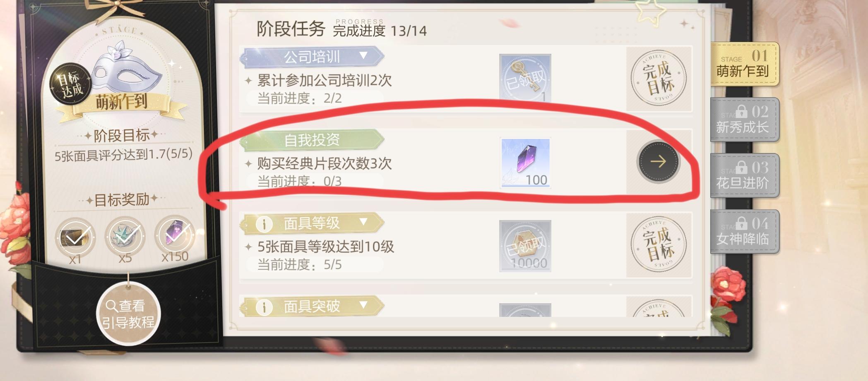This screenshot has width=868, height=381.
Task: Expand the 面具突破 dropdown arrow
Action: tap(363, 305)
